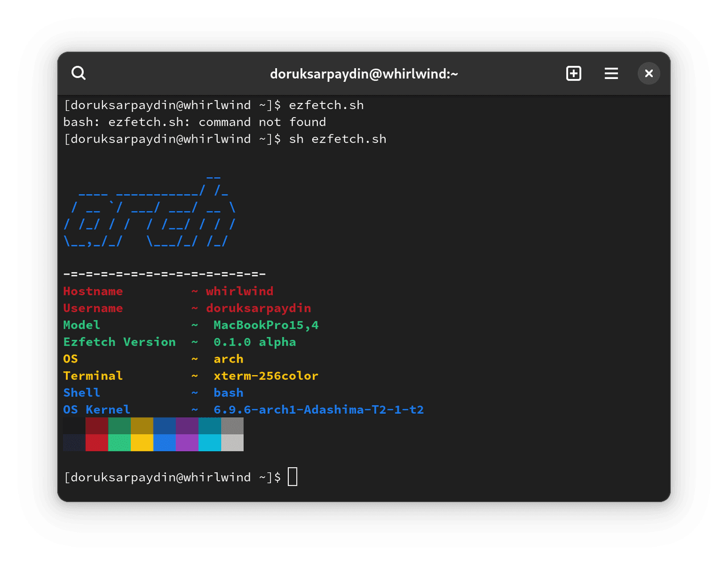728x565 pixels.
Task: Click the 'sh ezfetch.sh' command text
Action: (338, 139)
